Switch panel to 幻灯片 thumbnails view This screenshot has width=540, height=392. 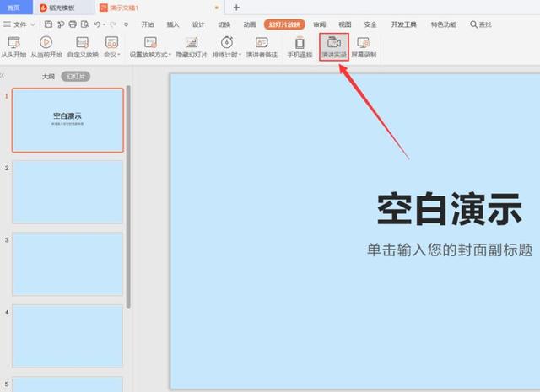[75, 77]
